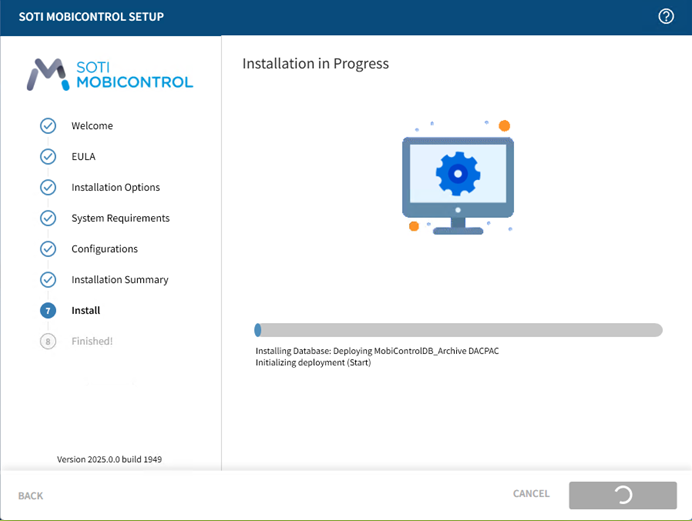This screenshot has height=521, width=692.
Task: Click the System Requirements checkmark icon
Action: 48,218
